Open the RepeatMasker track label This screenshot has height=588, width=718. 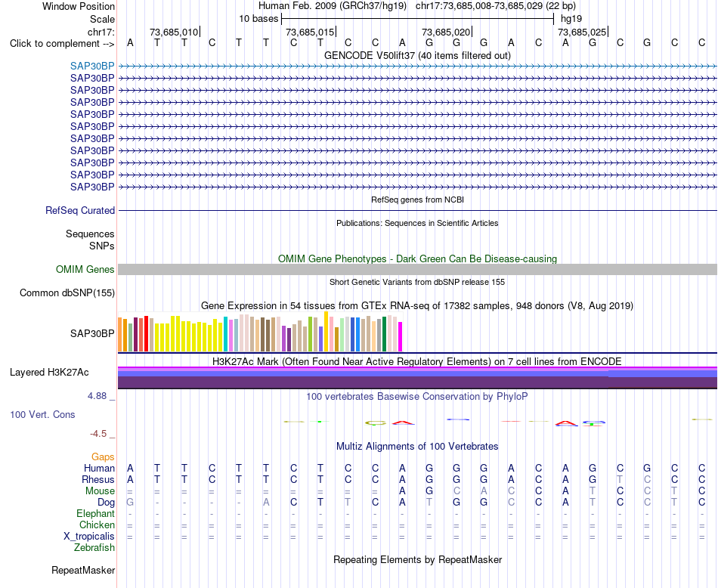(83, 571)
